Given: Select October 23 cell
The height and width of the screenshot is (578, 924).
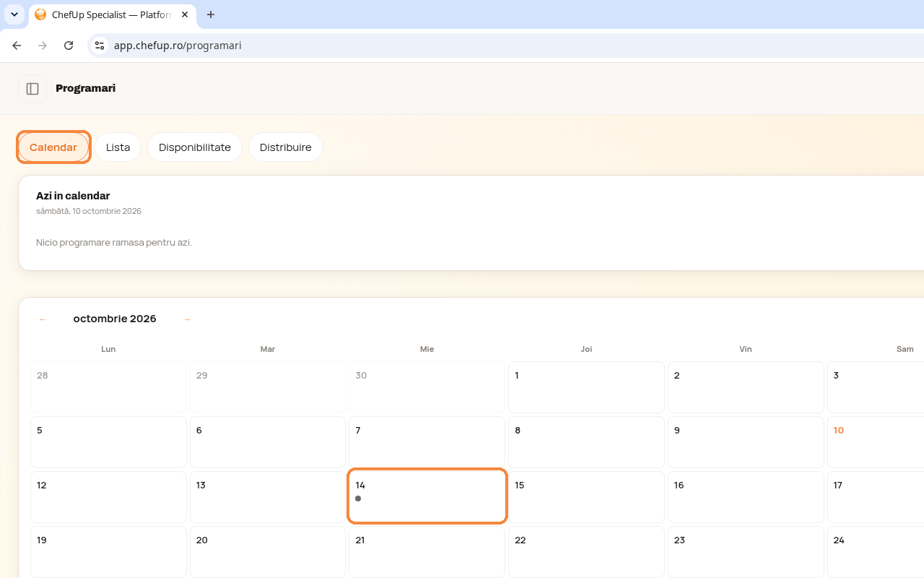Looking at the screenshot, I should (x=746, y=551).
